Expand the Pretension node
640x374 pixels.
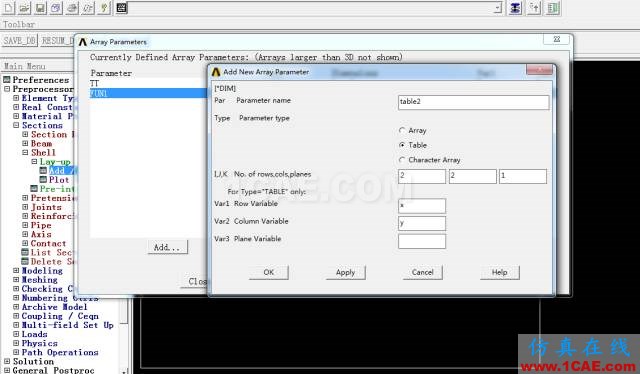coord(25,198)
